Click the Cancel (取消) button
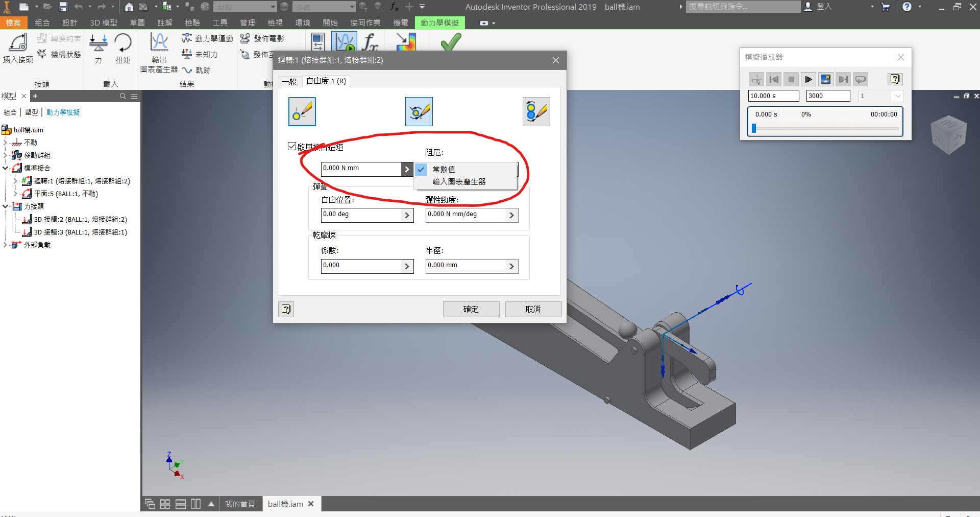 point(533,309)
